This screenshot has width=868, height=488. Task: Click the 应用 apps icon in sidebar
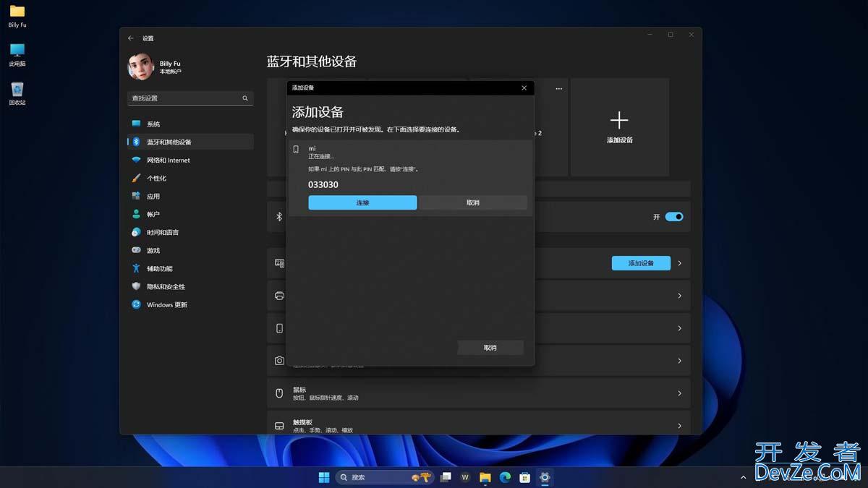[136, 196]
